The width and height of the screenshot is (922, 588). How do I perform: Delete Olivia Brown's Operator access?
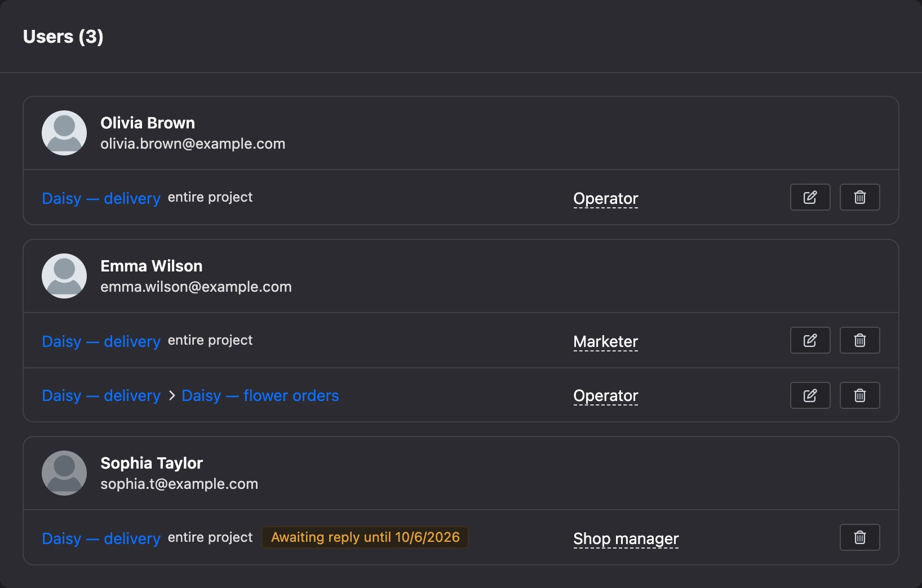[x=859, y=197]
